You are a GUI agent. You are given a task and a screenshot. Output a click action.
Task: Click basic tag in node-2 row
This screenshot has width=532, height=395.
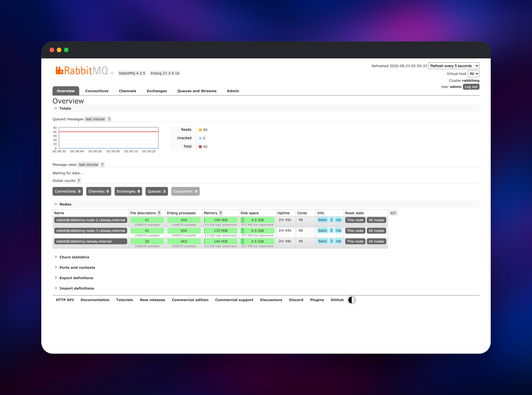323,220
